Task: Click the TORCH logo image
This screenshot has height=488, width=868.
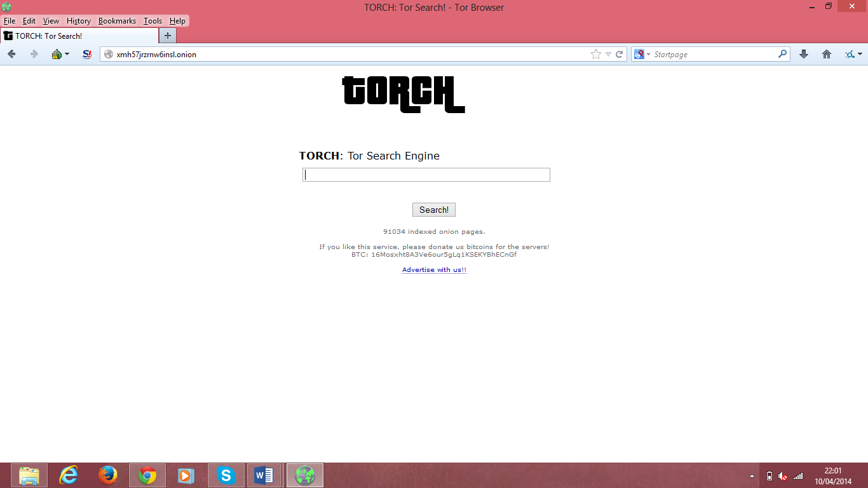Action: click(x=404, y=95)
